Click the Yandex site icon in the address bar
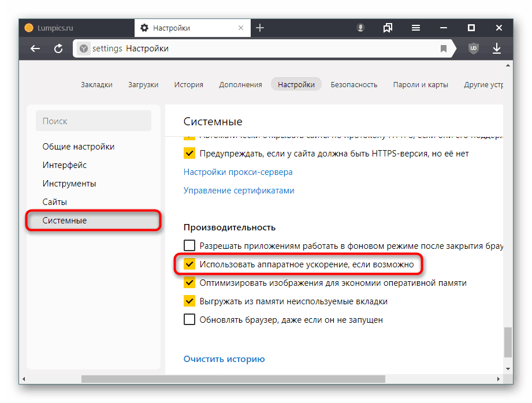 pyautogui.click(x=83, y=49)
